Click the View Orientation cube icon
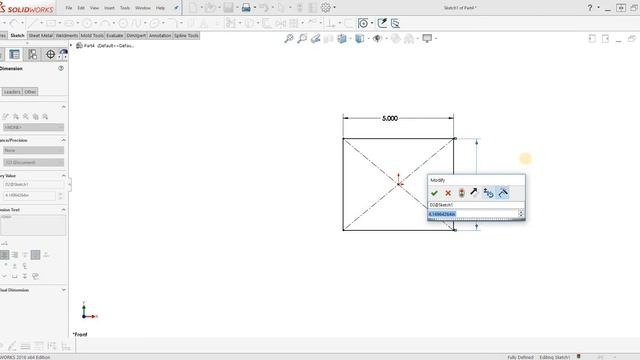 coord(342,38)
